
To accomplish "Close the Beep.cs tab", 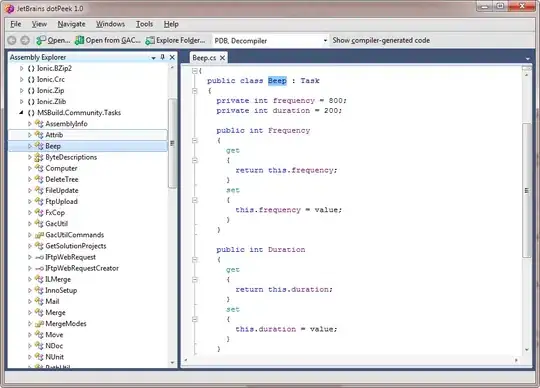I will [222, 58].
